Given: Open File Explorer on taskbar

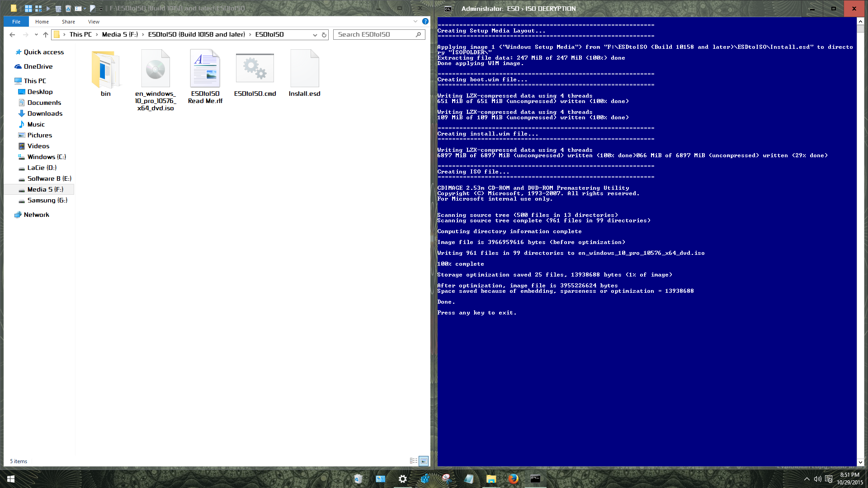Looking at the screenshot, I should pos(491,479).
